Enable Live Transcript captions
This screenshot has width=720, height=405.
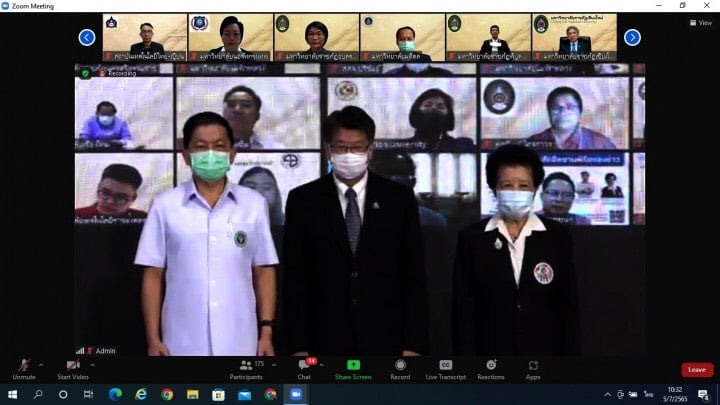click(x=445, y=367)
